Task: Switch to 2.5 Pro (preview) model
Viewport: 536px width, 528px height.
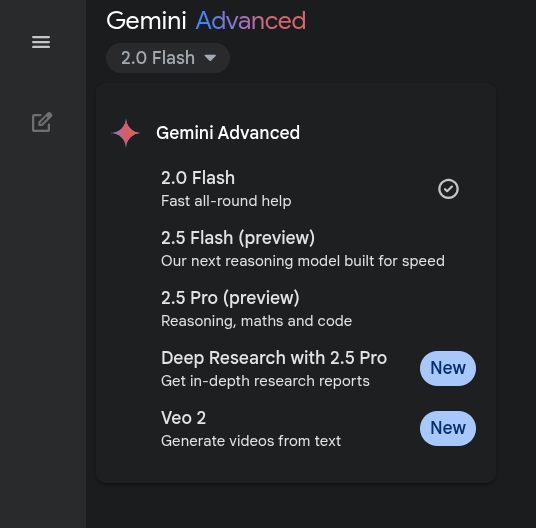Action: coord(296,309)
